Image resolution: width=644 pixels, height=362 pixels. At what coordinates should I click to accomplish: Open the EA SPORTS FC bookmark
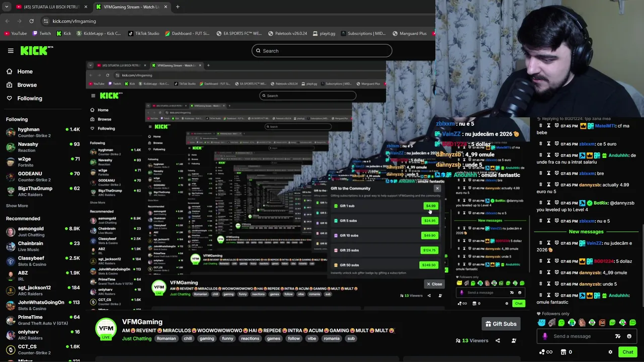tap(239, 34)
